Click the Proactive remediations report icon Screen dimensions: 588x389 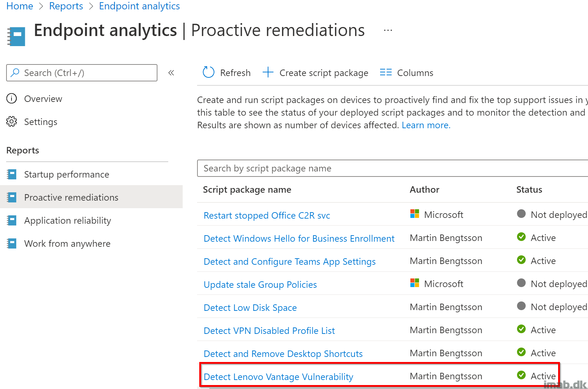pos(12,197)
